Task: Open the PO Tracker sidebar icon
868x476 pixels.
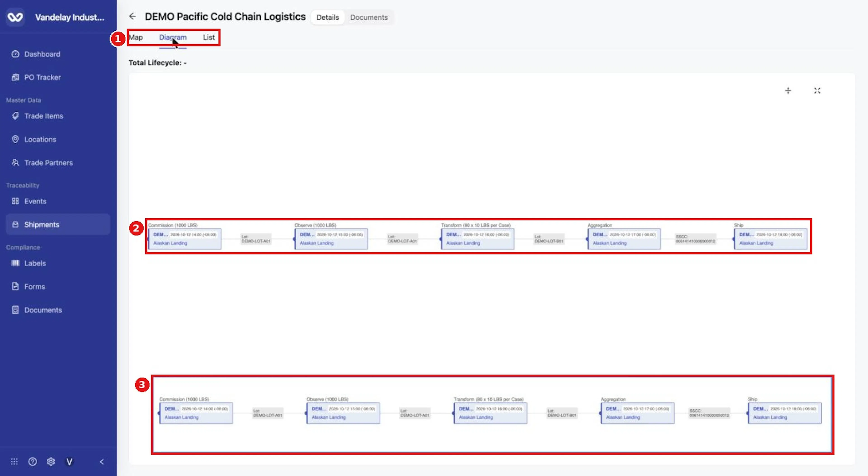Action: 15,77
